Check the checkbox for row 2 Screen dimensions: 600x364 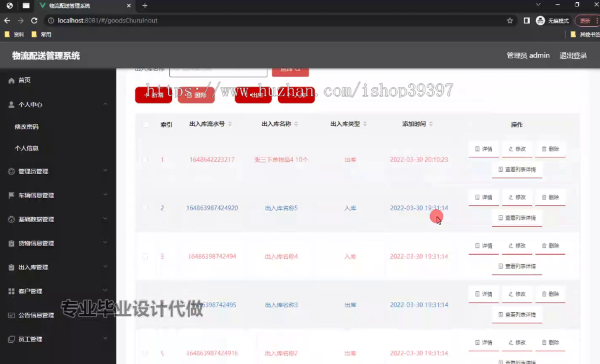click(145, 208)
